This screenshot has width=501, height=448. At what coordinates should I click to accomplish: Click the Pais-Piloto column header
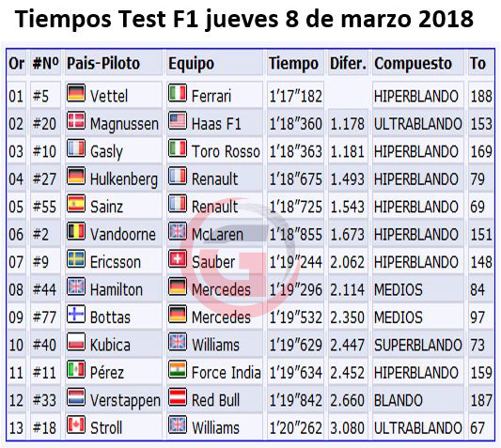(x=103, y=63)
